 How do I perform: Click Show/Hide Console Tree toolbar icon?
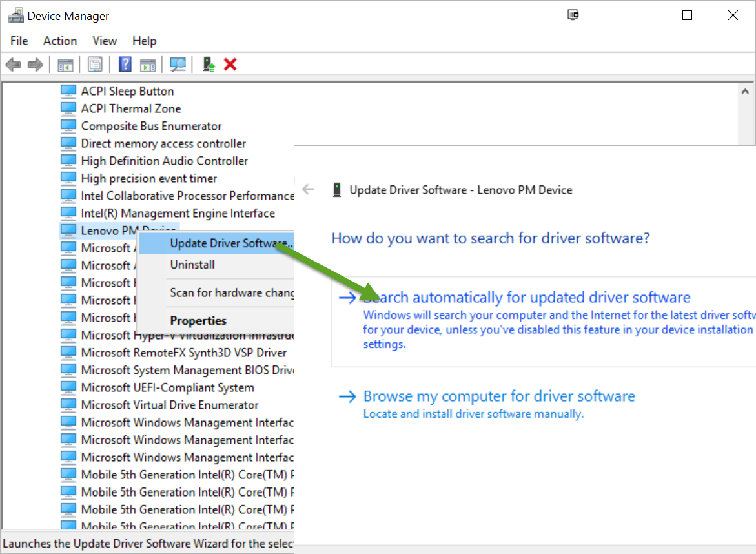tap(65, 65)
